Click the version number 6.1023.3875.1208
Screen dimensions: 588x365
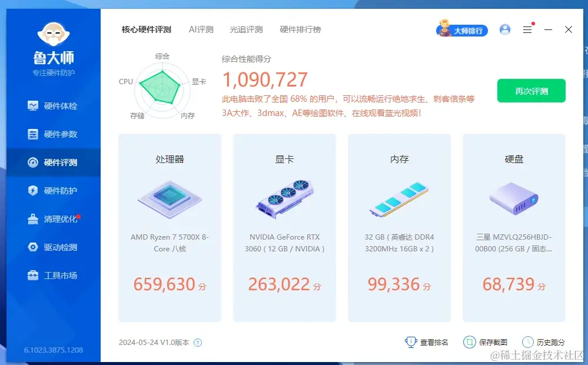[x=54, y=350]
